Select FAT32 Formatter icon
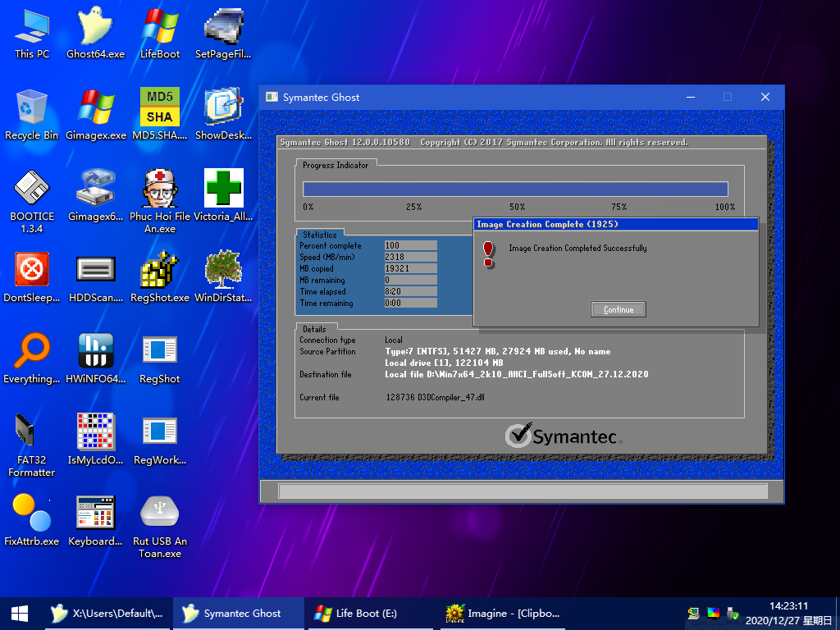Screen dimensions: 840x630 (32, 445)
